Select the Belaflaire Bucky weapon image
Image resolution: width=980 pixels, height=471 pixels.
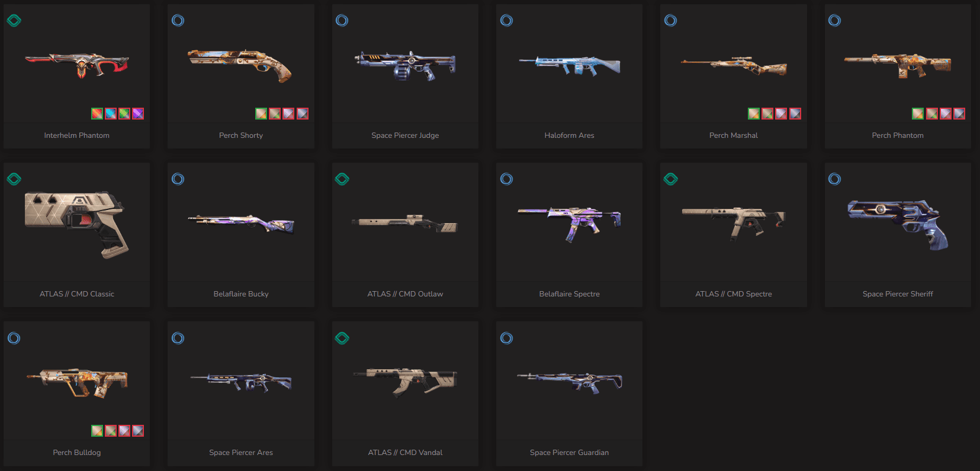point(241,224)
